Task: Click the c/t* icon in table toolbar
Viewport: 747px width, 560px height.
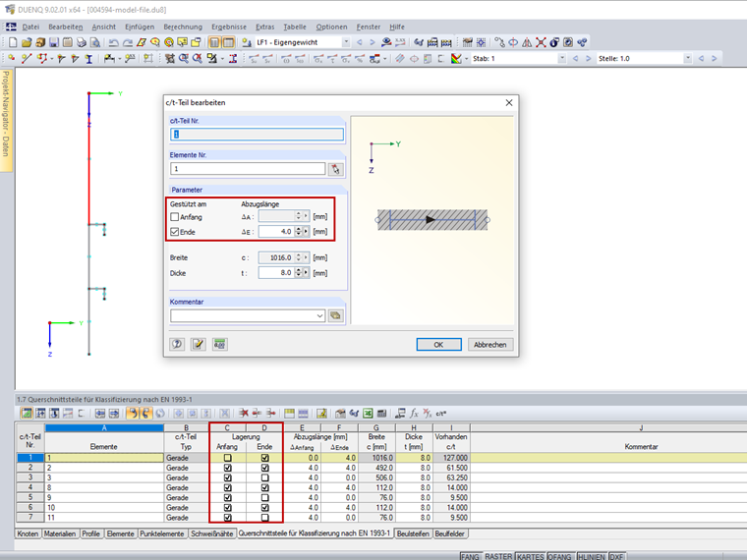Action: (440, 413)
